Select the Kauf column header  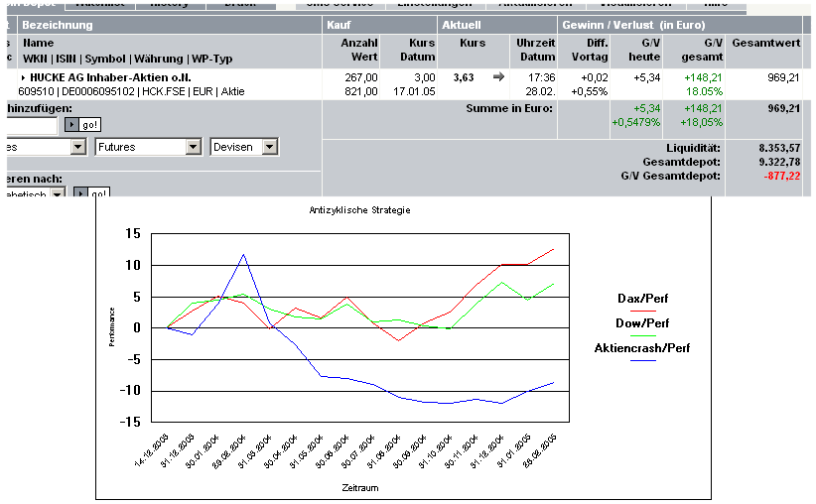click(339, 25)
